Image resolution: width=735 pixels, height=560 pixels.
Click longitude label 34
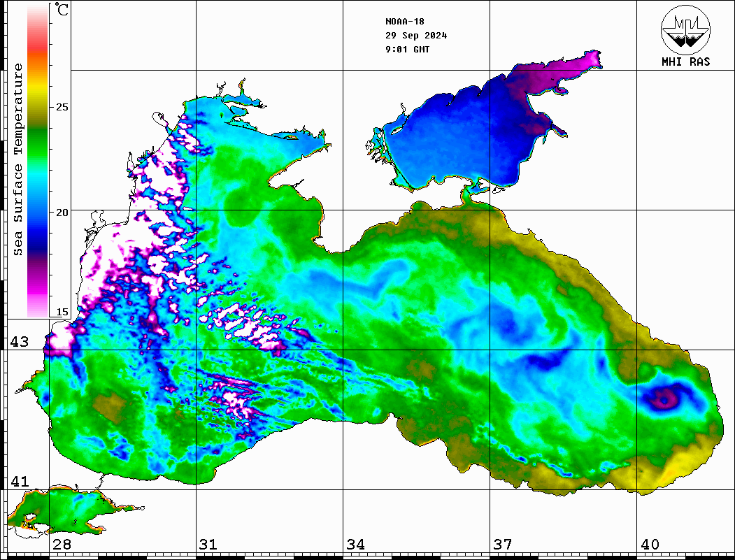coord(355,544)
